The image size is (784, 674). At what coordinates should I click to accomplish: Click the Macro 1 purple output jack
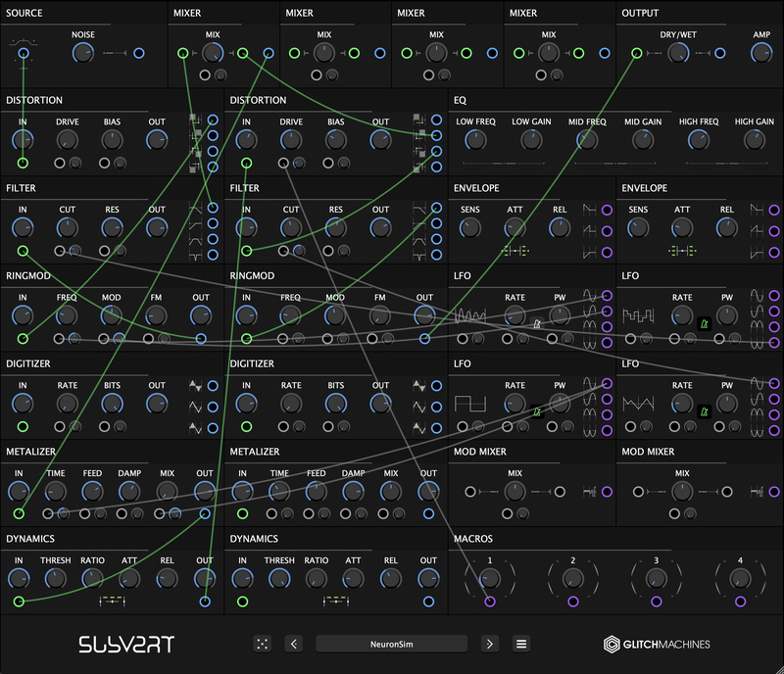point(489,602)
